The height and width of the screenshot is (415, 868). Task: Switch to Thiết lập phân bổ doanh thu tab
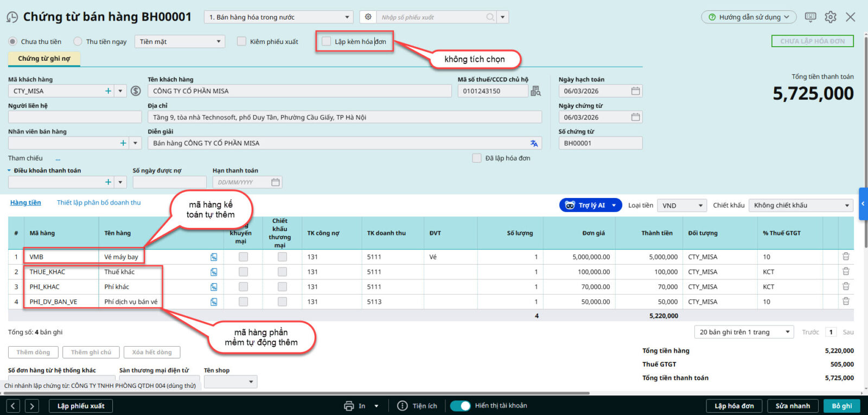pyautogui.click(x=99, y=202)
